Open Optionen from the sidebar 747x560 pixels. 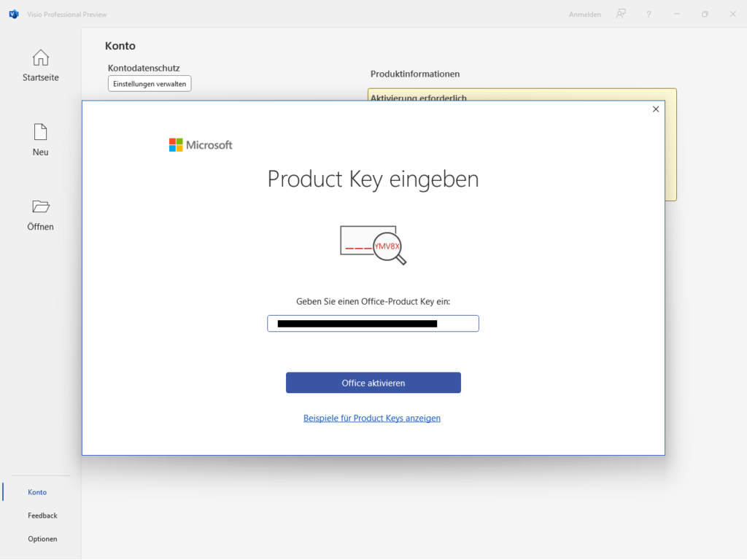[42, 539]
